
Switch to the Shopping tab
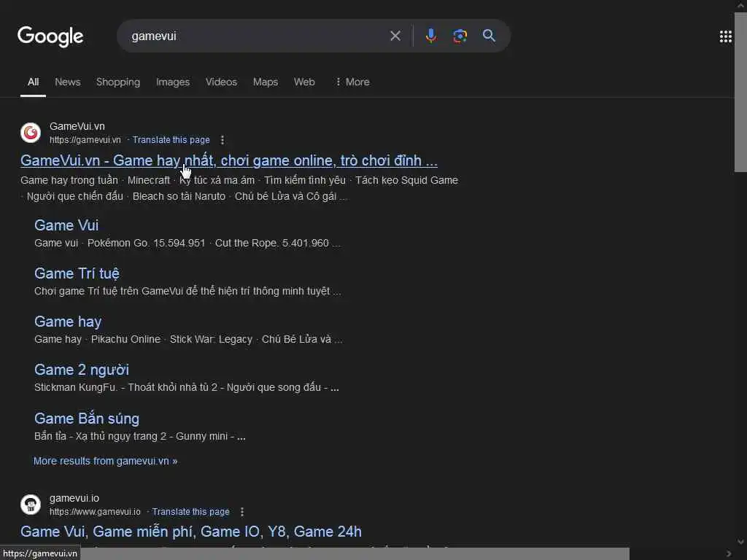pyautogui.click(x=118, y=82)
